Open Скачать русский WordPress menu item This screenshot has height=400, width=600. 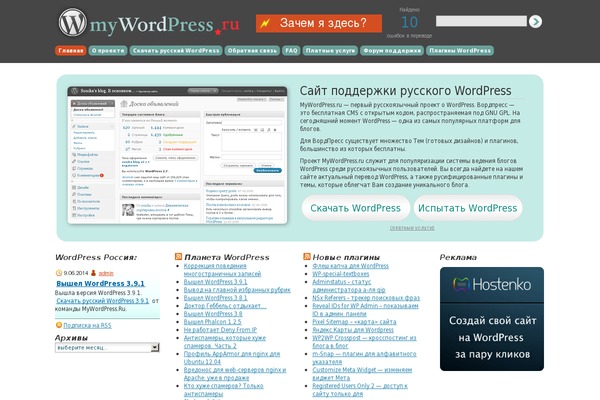point(176,51)
